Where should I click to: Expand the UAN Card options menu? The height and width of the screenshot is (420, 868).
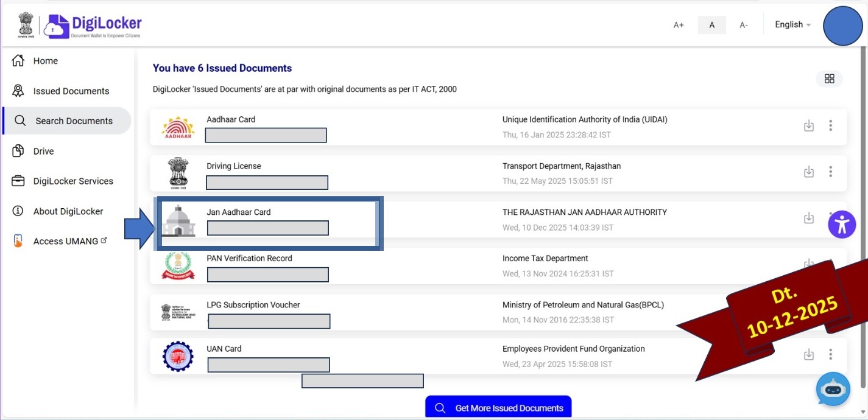pos(830,355)
